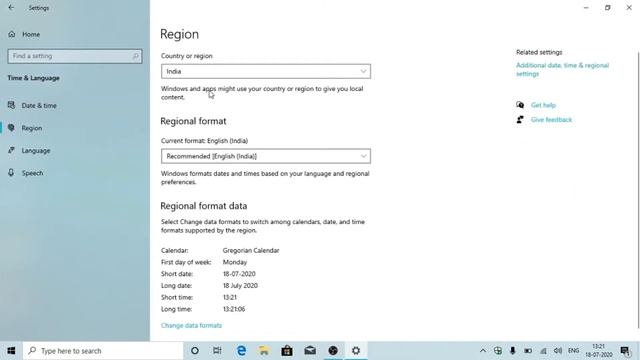Show hidden system tray icons

coord(482,351)
